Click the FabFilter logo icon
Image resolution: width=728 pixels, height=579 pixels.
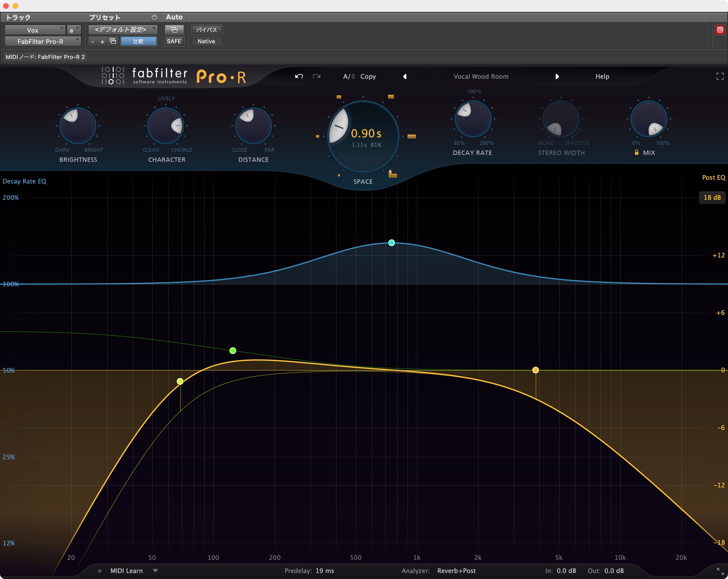pyautogui.click(x=113, y=75)
